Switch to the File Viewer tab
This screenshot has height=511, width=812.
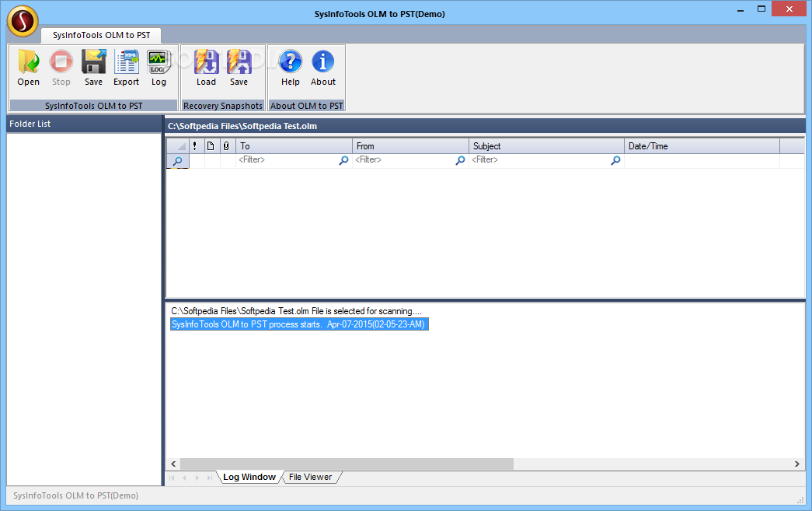(310, 478)
